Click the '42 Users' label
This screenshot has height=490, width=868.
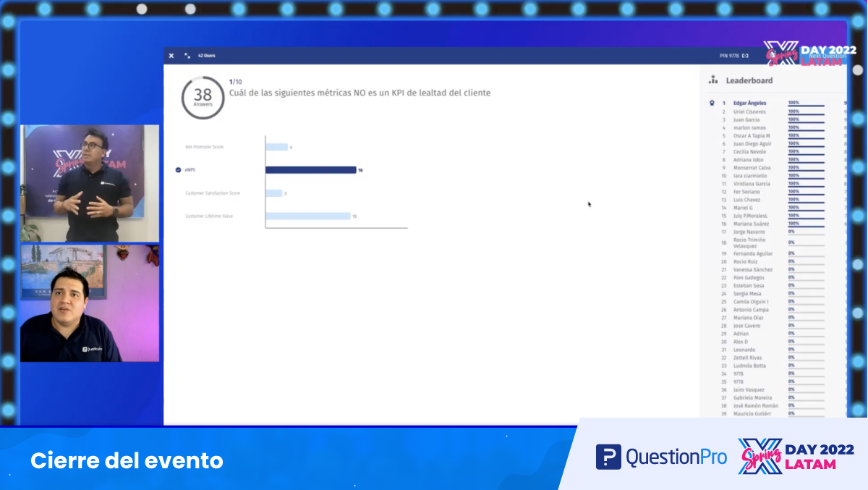click(206, 56)
